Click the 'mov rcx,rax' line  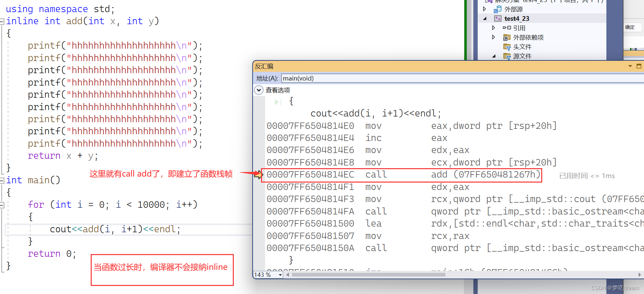click(368, 236)
